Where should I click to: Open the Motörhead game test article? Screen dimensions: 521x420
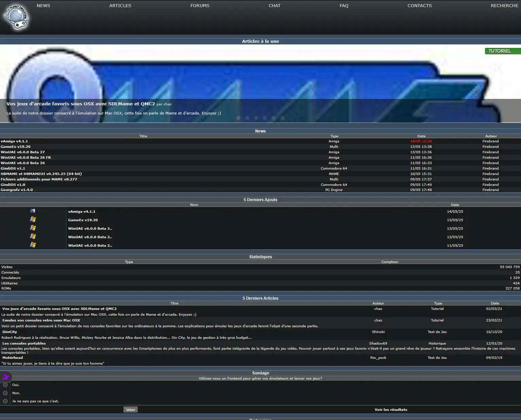click(13, 357)
